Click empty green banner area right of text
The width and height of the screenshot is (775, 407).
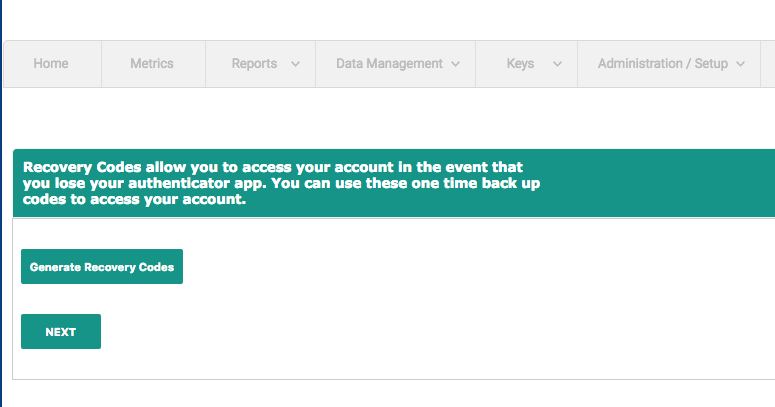point(660,183)
